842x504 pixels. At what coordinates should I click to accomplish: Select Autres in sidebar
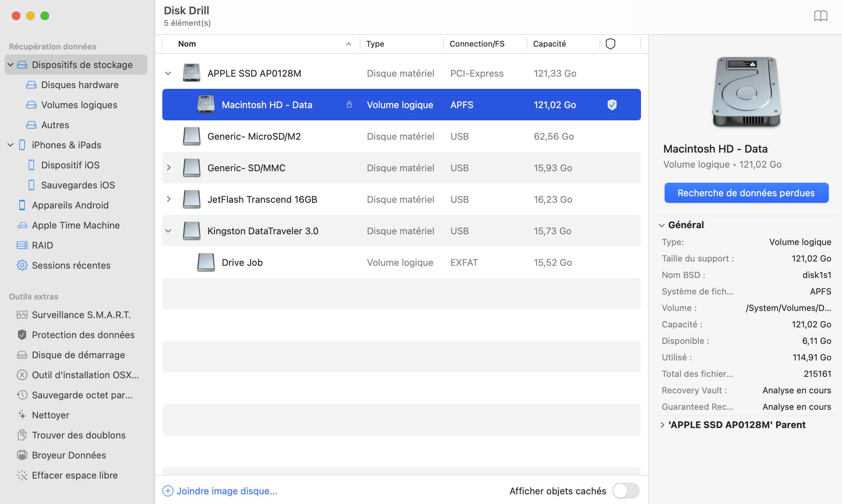(x=48, y=125)
